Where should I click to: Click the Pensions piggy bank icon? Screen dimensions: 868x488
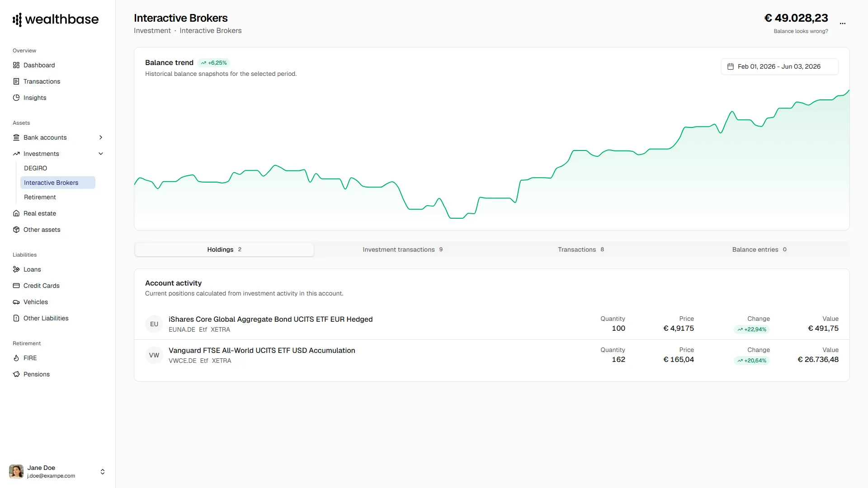16,374
